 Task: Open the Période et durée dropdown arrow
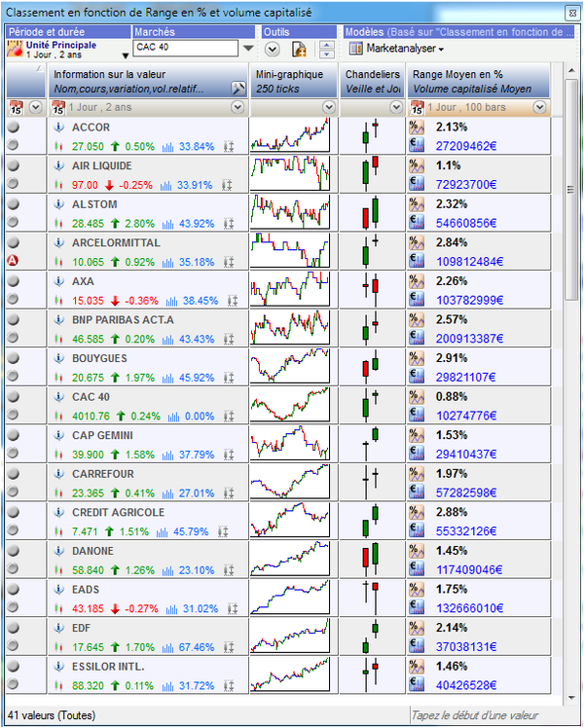pyautogui.click(x=125, y=55)
